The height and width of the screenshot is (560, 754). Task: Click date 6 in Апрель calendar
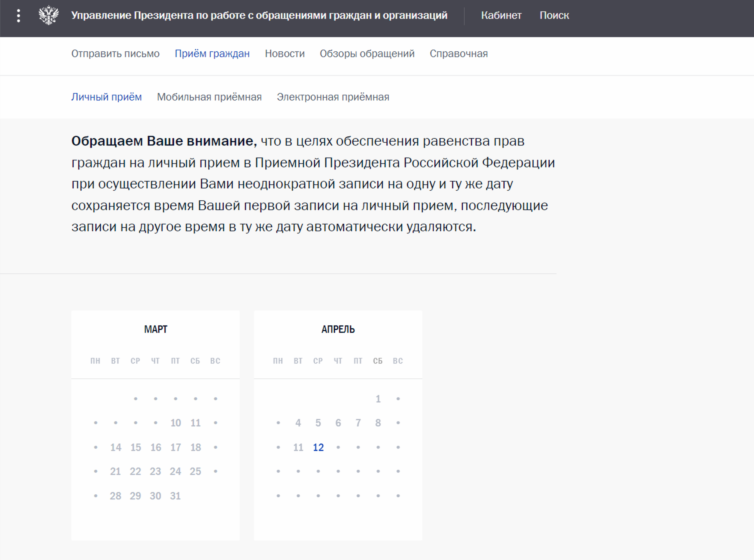[x=338, y=423]
